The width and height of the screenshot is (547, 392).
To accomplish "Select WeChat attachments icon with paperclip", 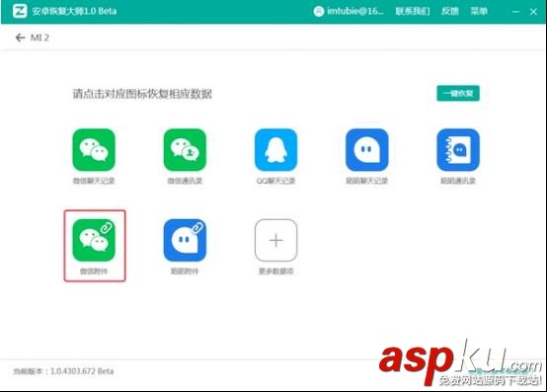I will 94,240.
